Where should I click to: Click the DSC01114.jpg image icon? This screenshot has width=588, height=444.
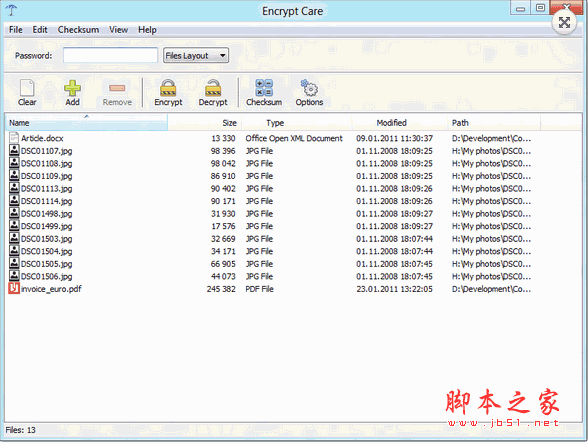[14, 201]
